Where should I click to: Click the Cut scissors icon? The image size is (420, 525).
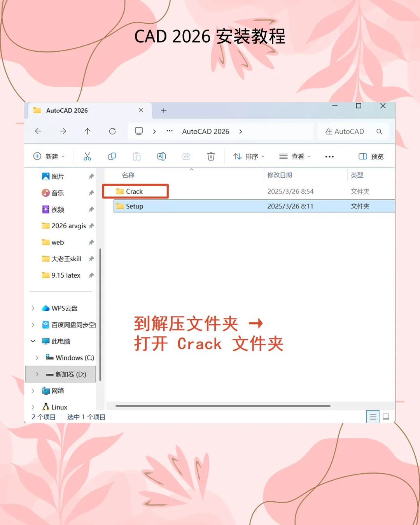click(87, 156)
